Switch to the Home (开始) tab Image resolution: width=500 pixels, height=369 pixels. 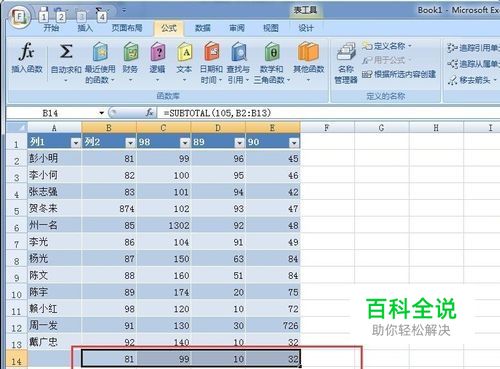tap(51, 28)
